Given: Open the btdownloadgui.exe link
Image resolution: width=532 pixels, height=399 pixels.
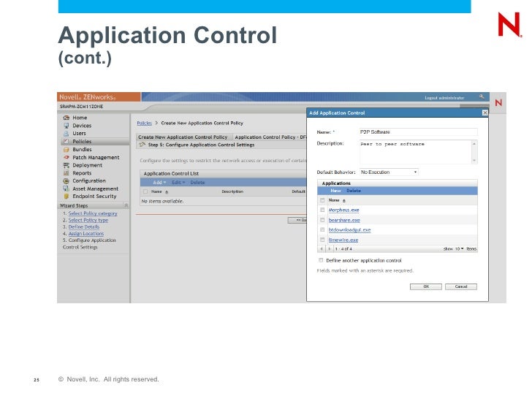Looking at the screenshot, I should pyautogui.click(x=349, y=230).
